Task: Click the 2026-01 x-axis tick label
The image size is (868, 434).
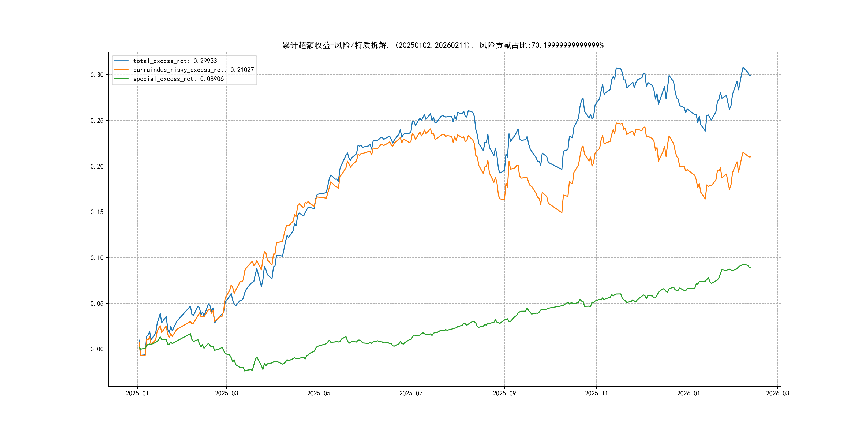Action: click(689, 393)
